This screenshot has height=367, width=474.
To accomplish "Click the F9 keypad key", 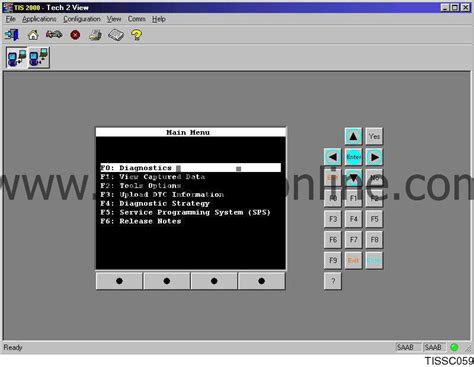I will pos(333,260).
